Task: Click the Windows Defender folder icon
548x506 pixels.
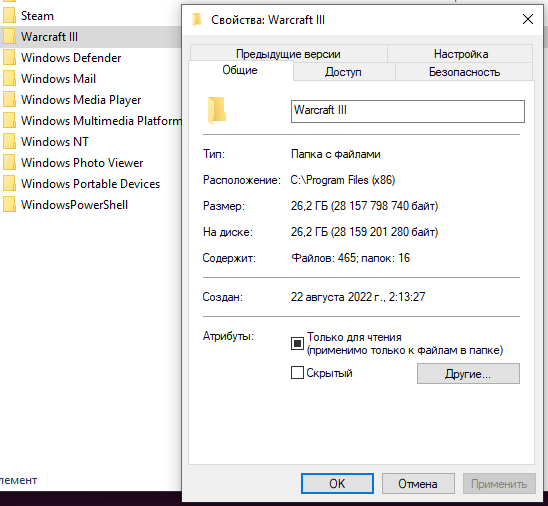Action: tap(9, 58)
